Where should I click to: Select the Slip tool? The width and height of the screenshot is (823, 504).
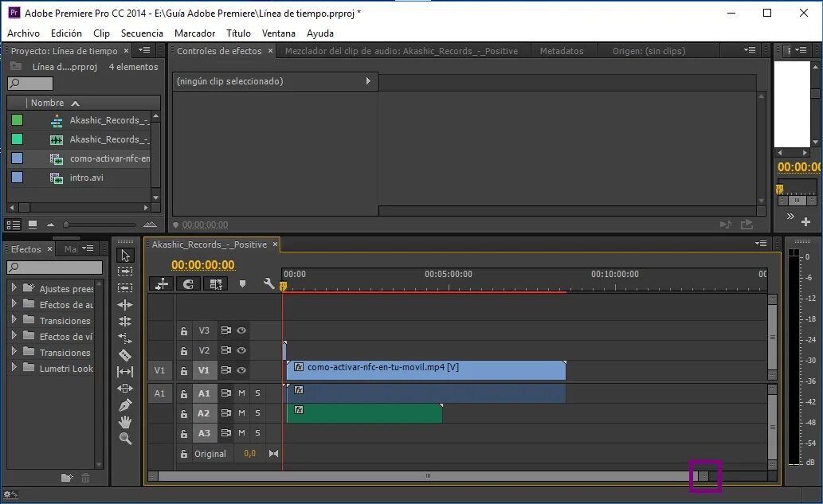tap(125, 372)
